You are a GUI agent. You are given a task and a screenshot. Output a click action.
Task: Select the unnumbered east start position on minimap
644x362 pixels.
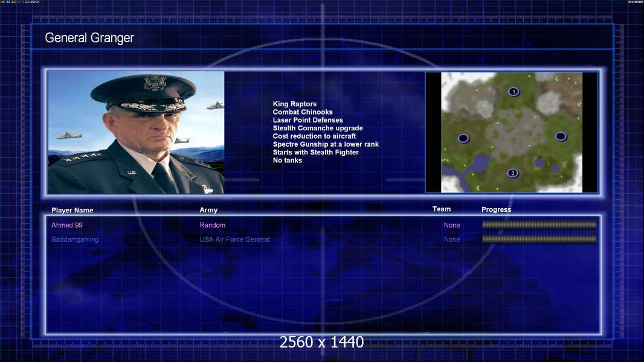(561, 136)
